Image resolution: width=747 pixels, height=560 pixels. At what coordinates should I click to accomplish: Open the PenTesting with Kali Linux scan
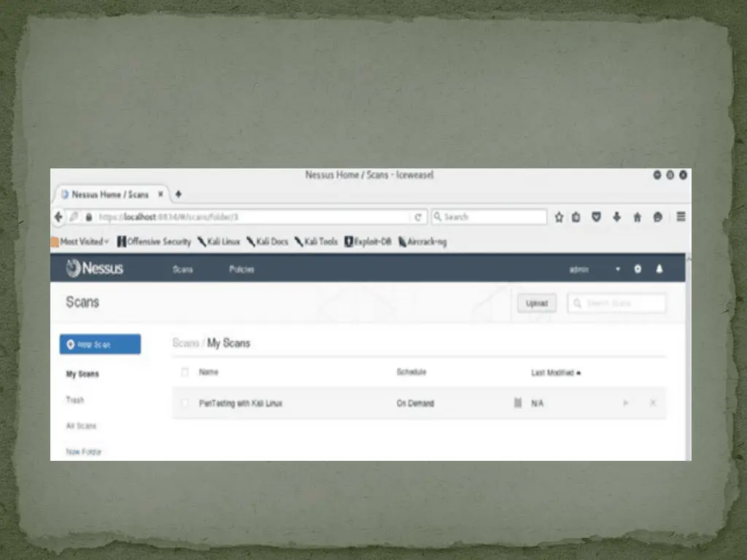tap(241, 403)
